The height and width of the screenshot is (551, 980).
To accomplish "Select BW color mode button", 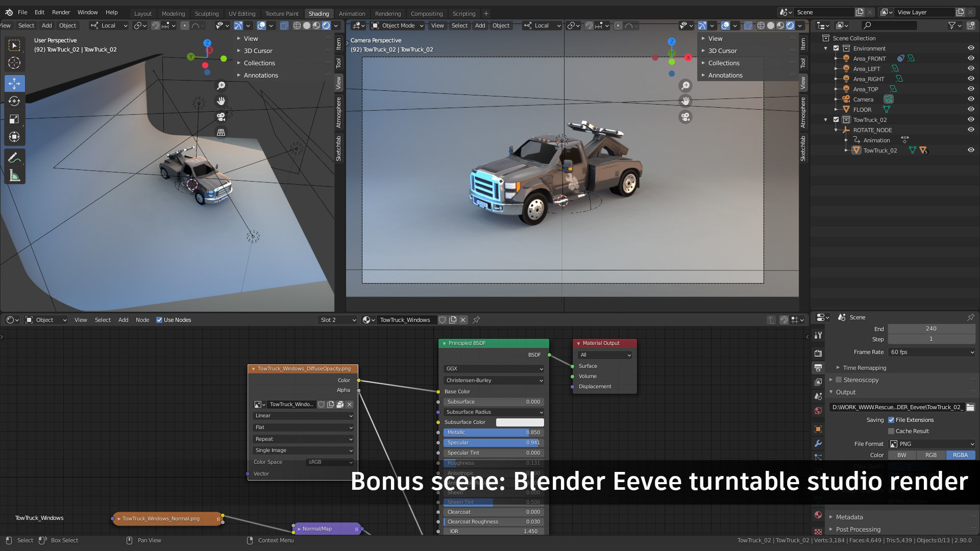I will coord(902,455).
